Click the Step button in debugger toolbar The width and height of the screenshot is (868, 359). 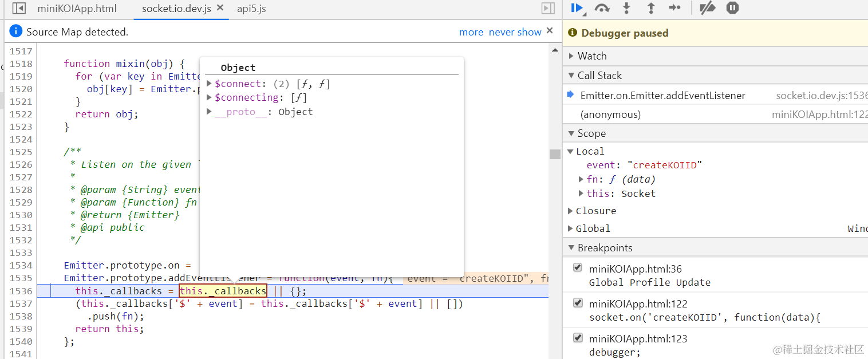(675, 8)
